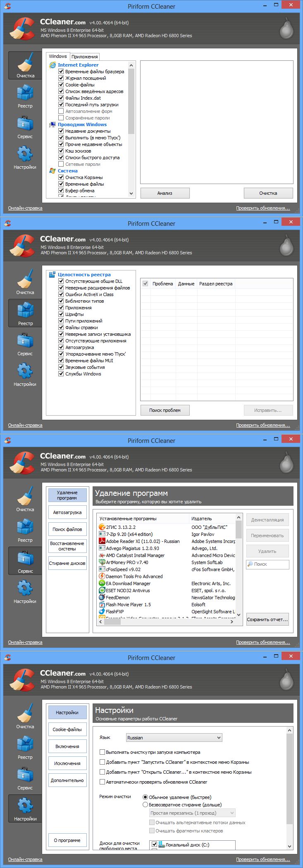
Task: Click the Сохранить отчет button
Action: (267, 619)
